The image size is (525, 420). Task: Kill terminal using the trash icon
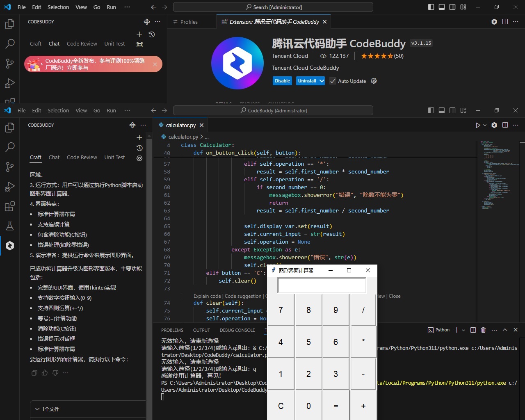point(483,330)
